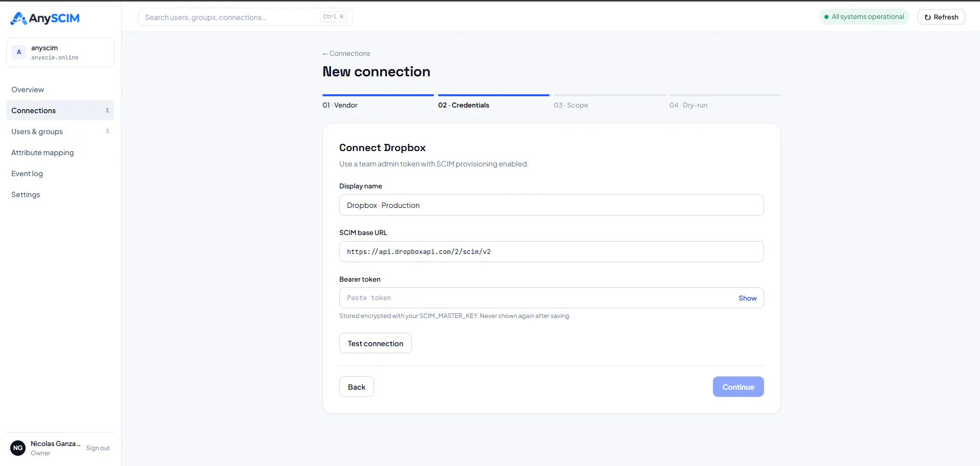Click the Ctrl K shortcut badge
This screenshot has width=980, height=466.
click(x=333, y=17)
